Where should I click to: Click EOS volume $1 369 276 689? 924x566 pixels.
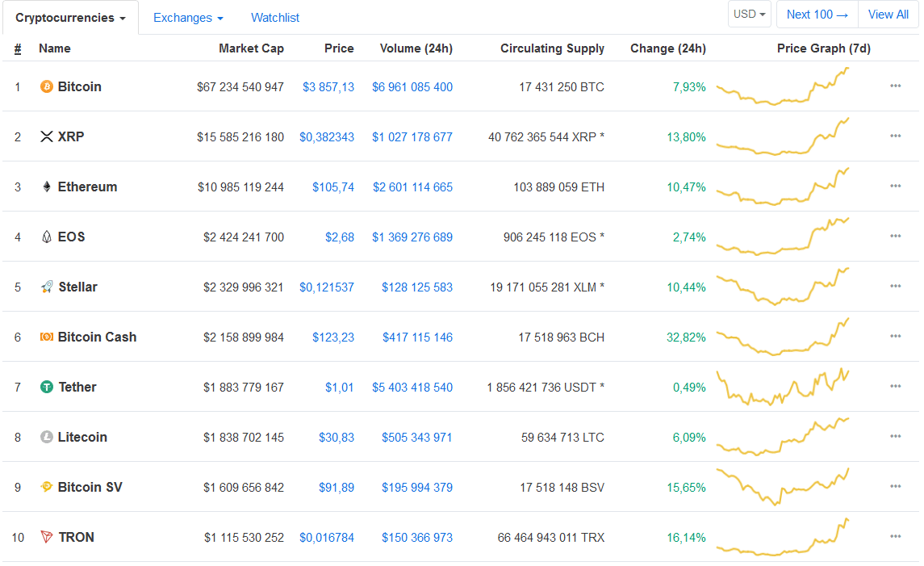tap(412, 237)
